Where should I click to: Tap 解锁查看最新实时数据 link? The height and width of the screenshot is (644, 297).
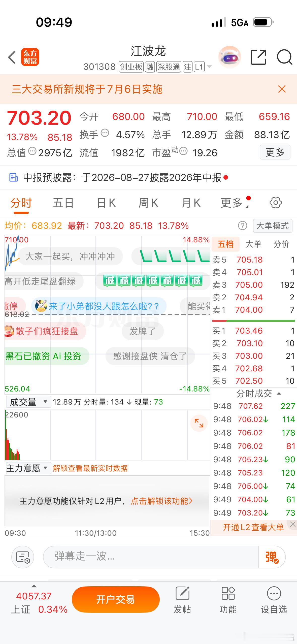click(x=90, y=468)
